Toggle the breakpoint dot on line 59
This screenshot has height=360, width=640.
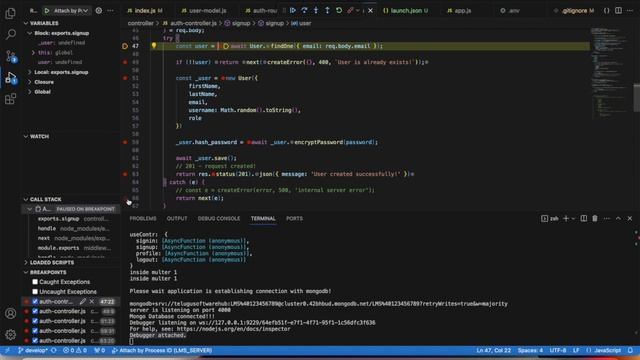tap(125, 142)
